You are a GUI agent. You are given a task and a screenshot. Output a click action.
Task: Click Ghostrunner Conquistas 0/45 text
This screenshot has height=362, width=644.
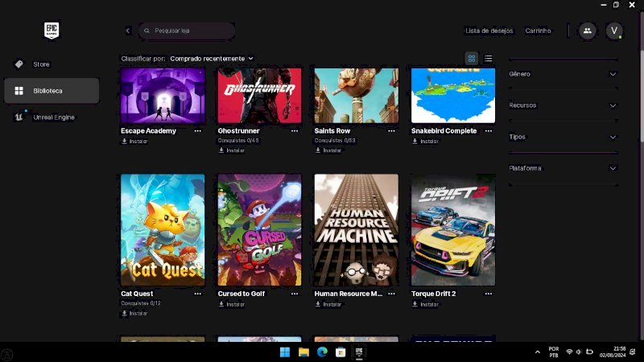[x=238, y=141]
